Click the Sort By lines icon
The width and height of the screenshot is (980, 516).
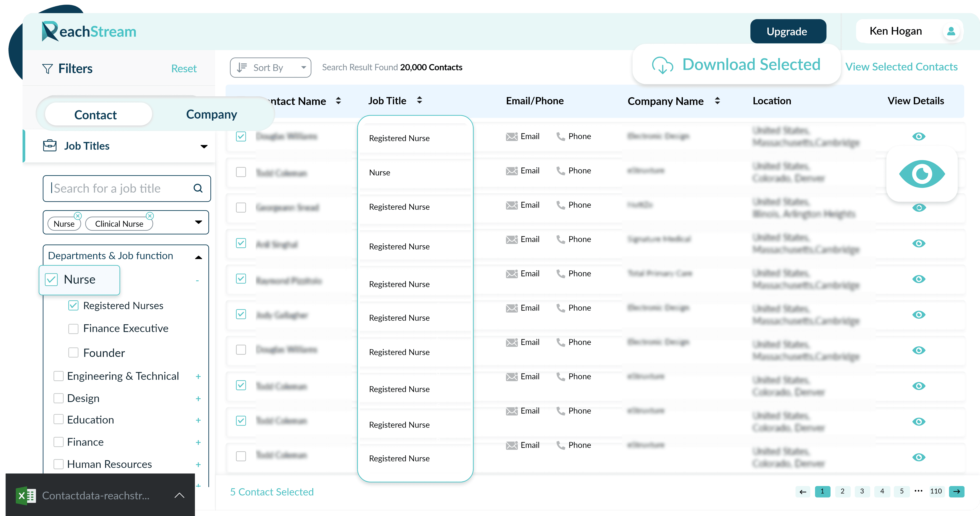[242, 67]
